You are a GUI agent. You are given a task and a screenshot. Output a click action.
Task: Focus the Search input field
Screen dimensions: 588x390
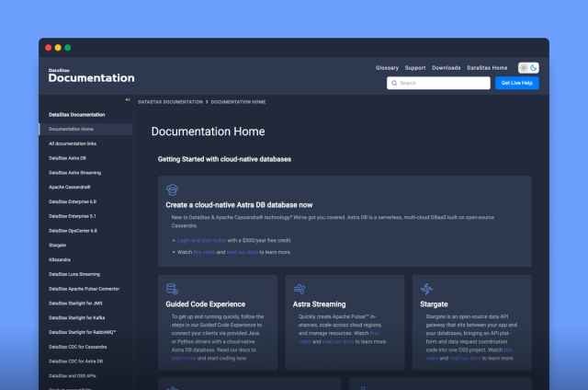[x=438, y=83]
